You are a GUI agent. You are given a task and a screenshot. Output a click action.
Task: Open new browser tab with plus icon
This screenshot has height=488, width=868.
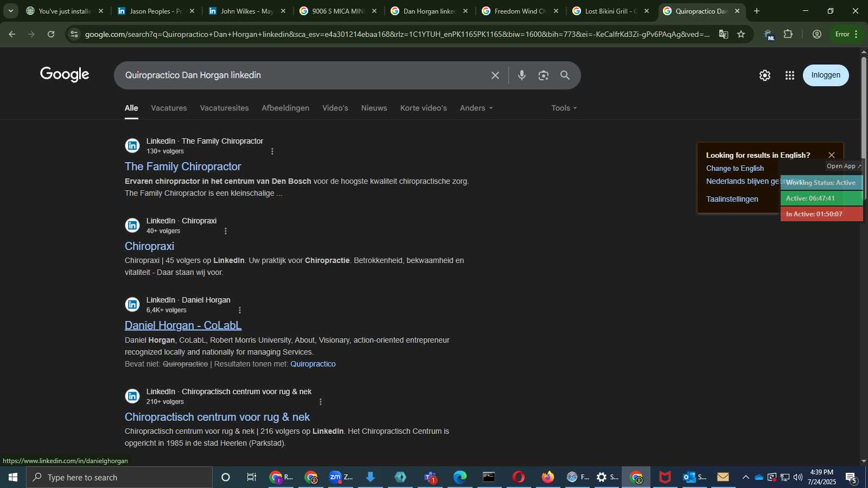[x=757, y=11]
